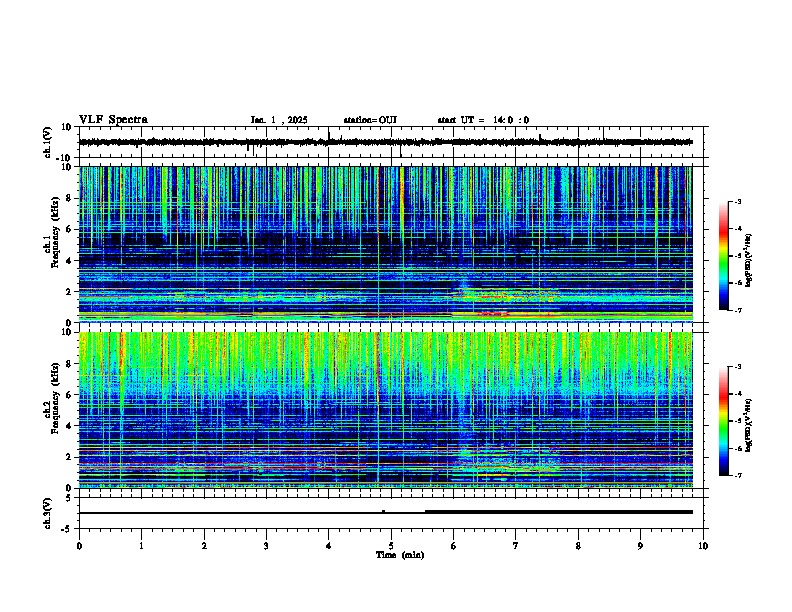Image resolution: width=792 pixels, height=612 pixels.
Task: Click the time axis tick label '9'
Action: coord(640,546)
